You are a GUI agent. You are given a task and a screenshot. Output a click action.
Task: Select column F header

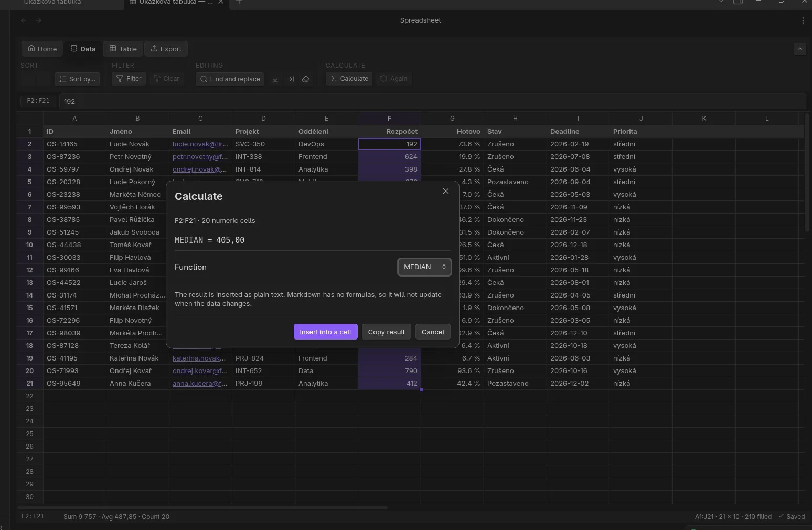tap(389, 119)
